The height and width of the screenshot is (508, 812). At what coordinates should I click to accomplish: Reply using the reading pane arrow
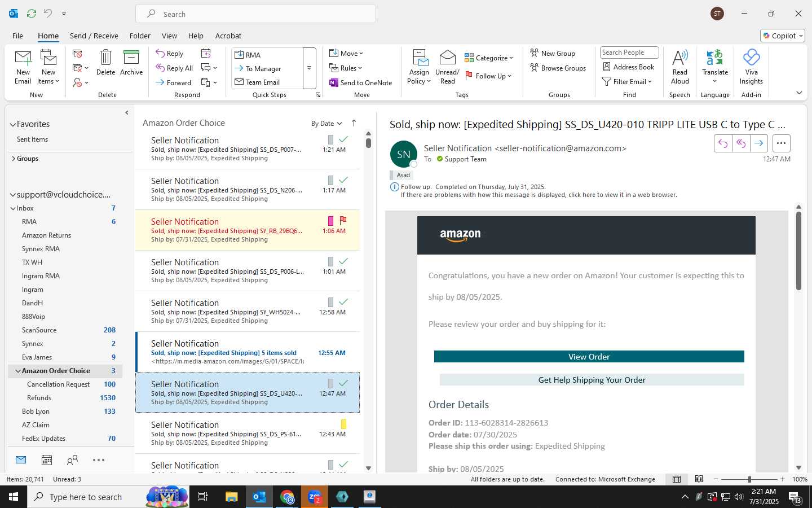tap(723, 143)
